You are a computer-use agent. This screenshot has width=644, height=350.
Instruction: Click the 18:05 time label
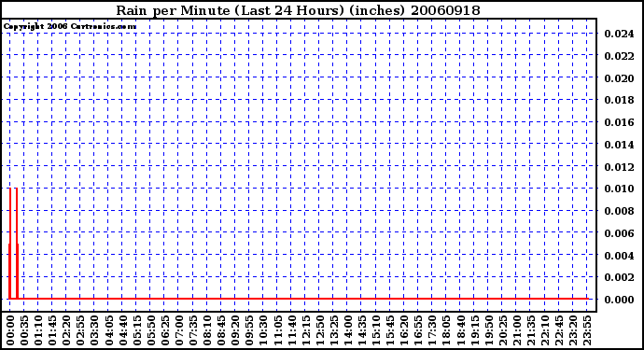click(446, 330)
